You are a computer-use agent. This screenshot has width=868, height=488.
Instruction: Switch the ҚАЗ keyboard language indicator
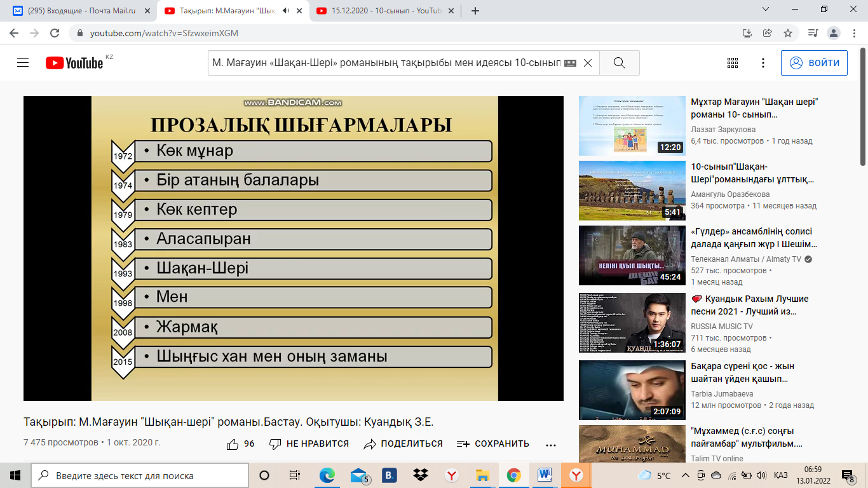(781, 475)
